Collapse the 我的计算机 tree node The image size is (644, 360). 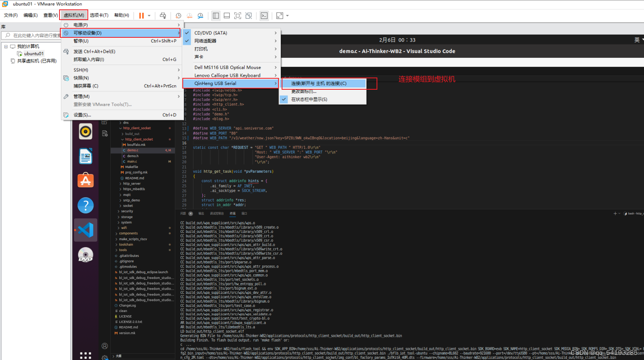pos(6,46)
